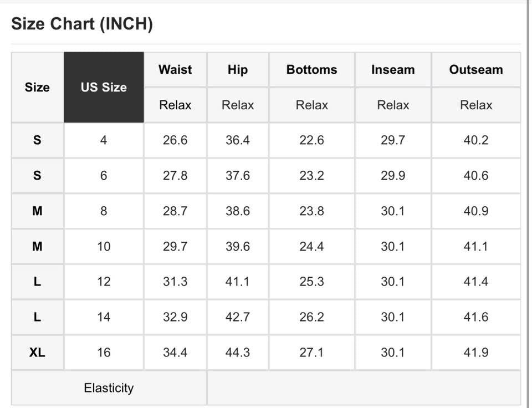
Task: Click the Size column header cell
Action: point(37,87)
